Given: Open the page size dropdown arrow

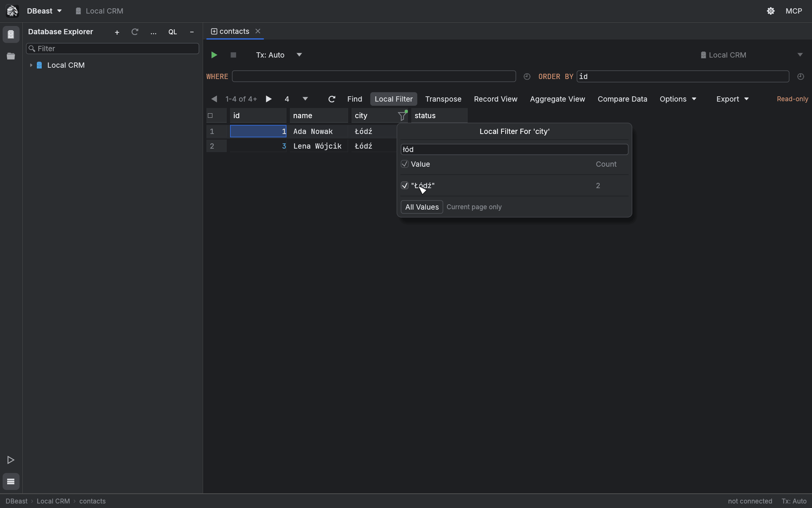Looking at the screenshot, I should point(305,99).
